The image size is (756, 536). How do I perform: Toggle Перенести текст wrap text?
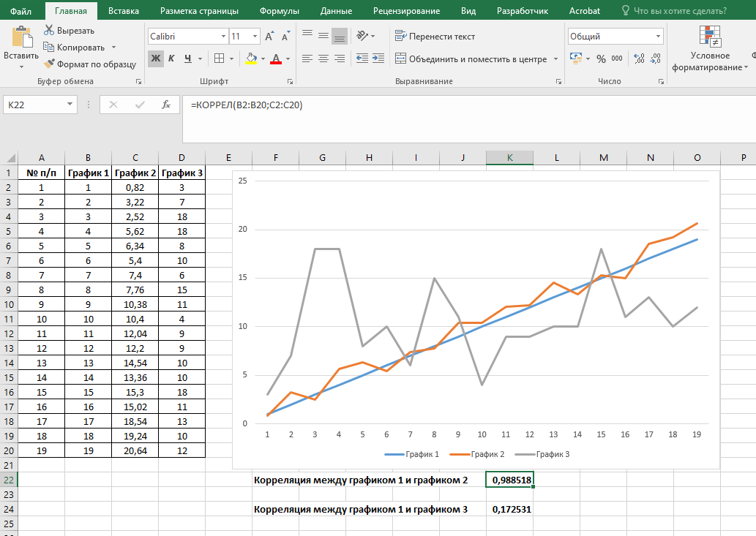coord(435,36)
